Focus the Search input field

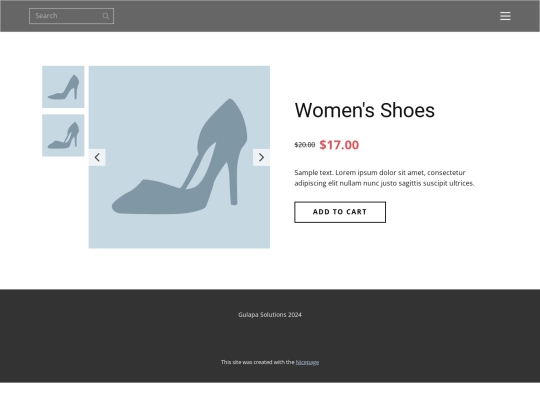coord(71,16)
